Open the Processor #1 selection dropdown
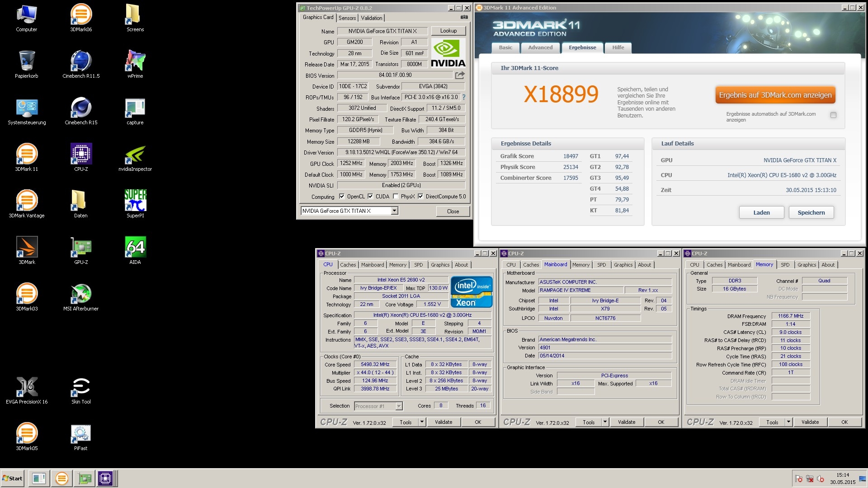 pyautogui.click(x=399, y=406)
